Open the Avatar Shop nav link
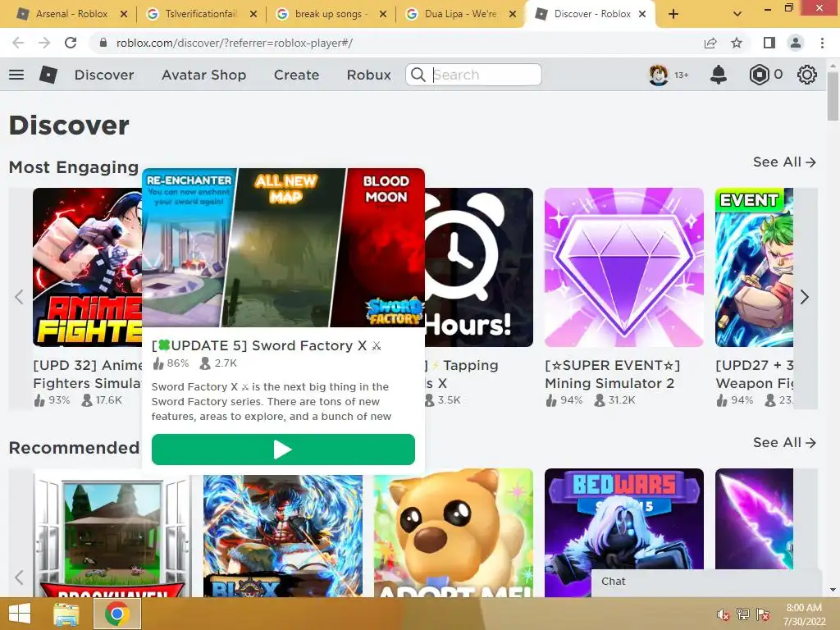840x630 pixels. [x=203, y=75]
